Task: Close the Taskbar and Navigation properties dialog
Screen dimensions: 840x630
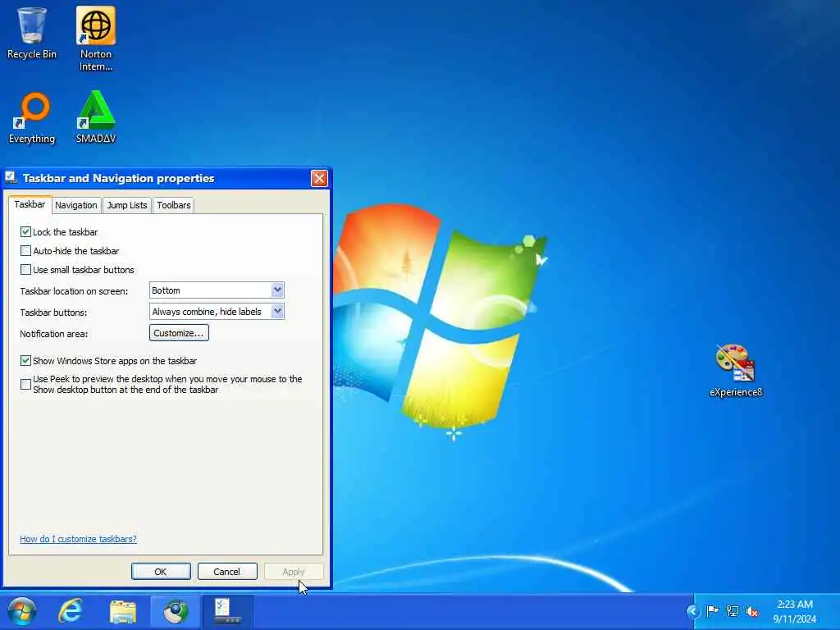Action: point(319,178)
